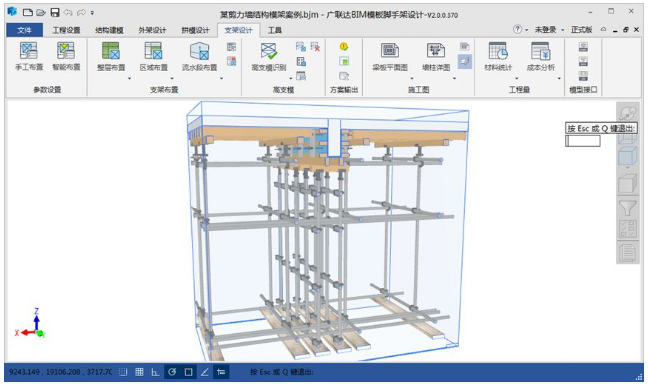Click the redo arrow in quick access toolbar
The width and height of the screenshot is (649, 386).
point(81,12)
